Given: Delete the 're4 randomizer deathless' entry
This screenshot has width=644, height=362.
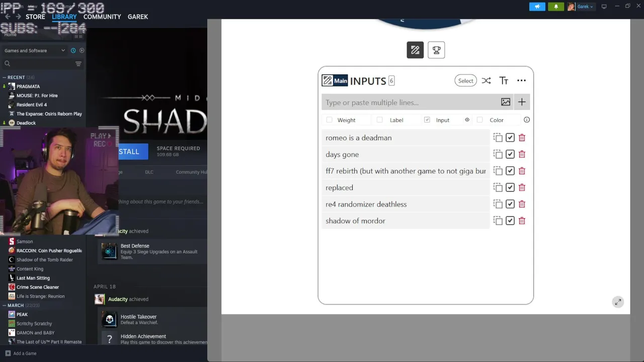Looking at the screenshot, I should pos(522,204).
